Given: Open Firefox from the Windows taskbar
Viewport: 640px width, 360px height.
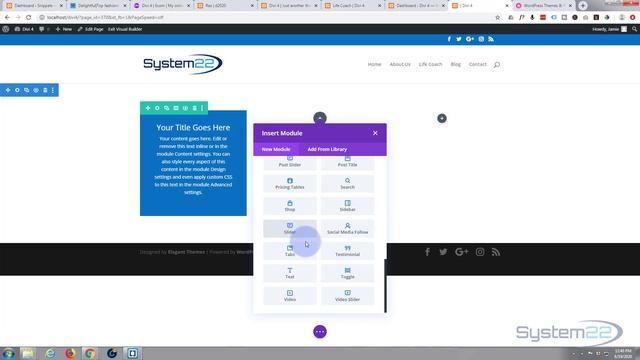Looking at the screenshot, I should (71, 353).
